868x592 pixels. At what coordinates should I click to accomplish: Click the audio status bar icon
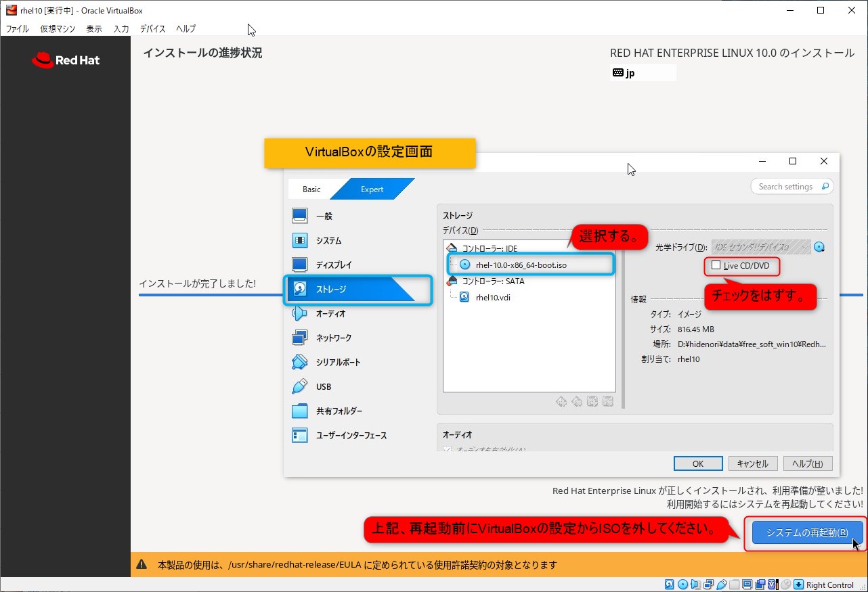(x=695, y=585)
